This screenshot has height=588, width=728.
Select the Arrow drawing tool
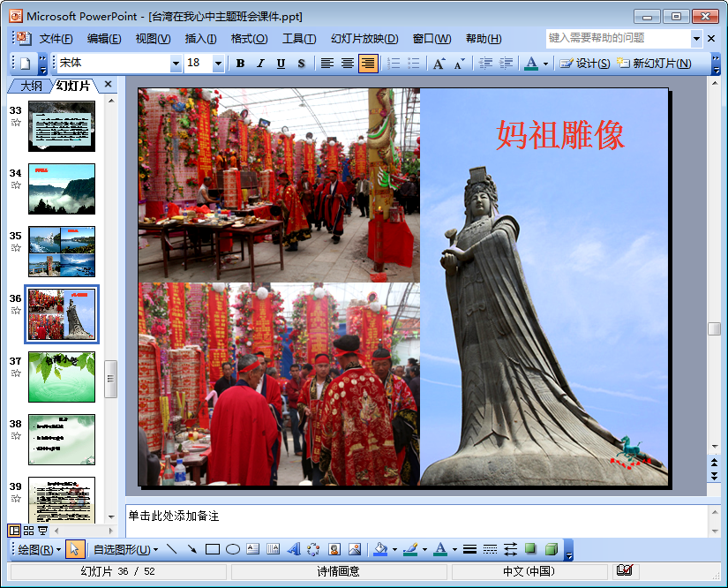[x=191, y=549]
